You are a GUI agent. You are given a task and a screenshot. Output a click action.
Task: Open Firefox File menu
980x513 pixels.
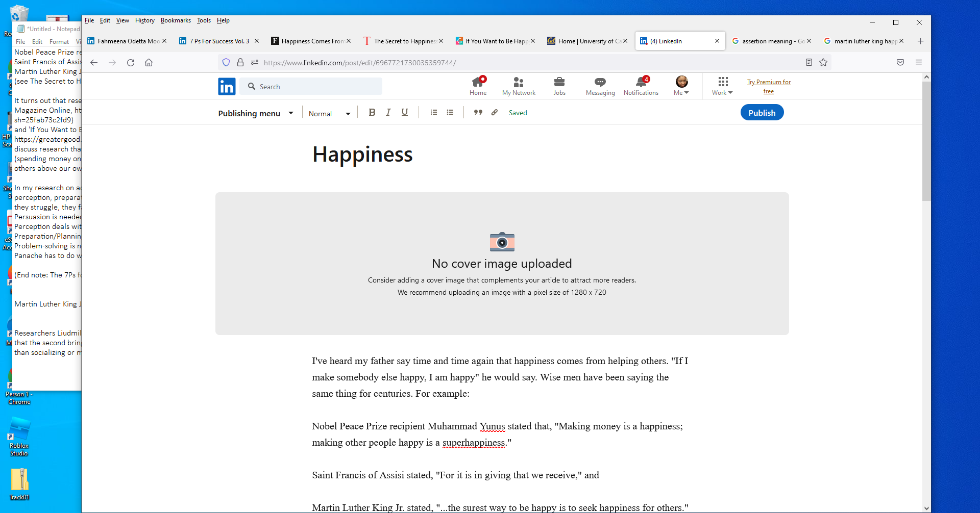tap(89, 20)
